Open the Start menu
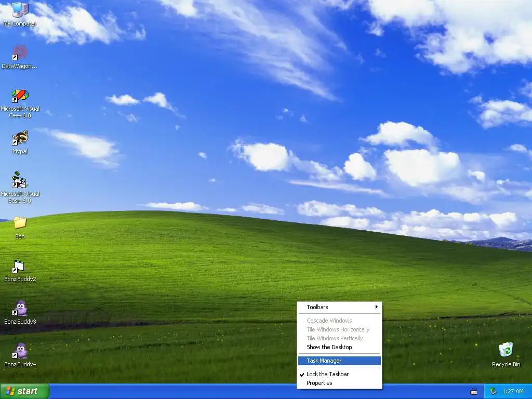This screenshot has width=532, height=399. (25, 391)
